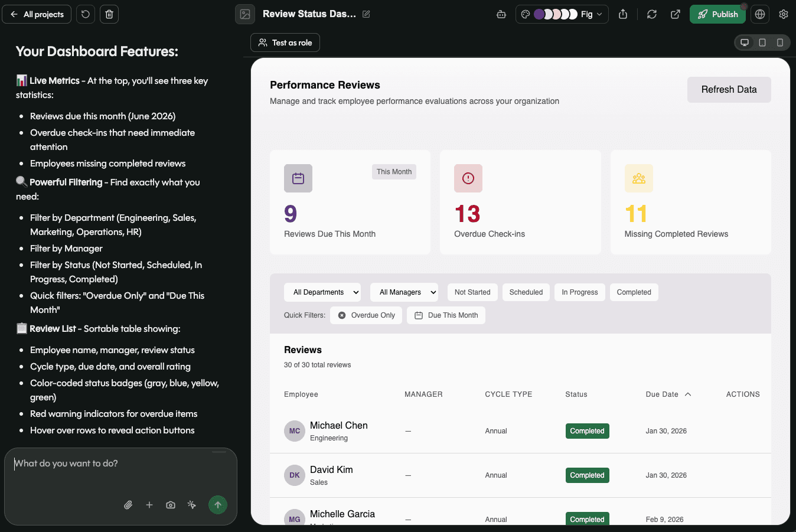Screen dimensions: 796x532
Task: Publish the dashboard
Action: click(717, 14)
